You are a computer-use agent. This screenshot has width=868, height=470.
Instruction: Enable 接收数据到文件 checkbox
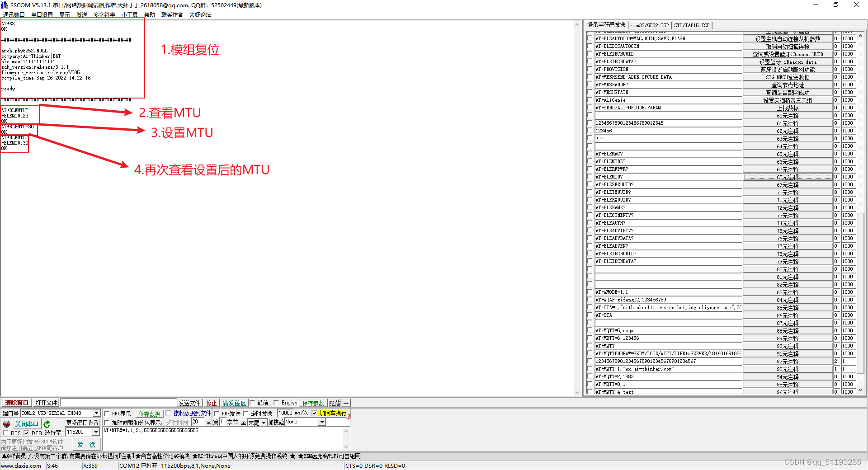[x=168, y=413]
